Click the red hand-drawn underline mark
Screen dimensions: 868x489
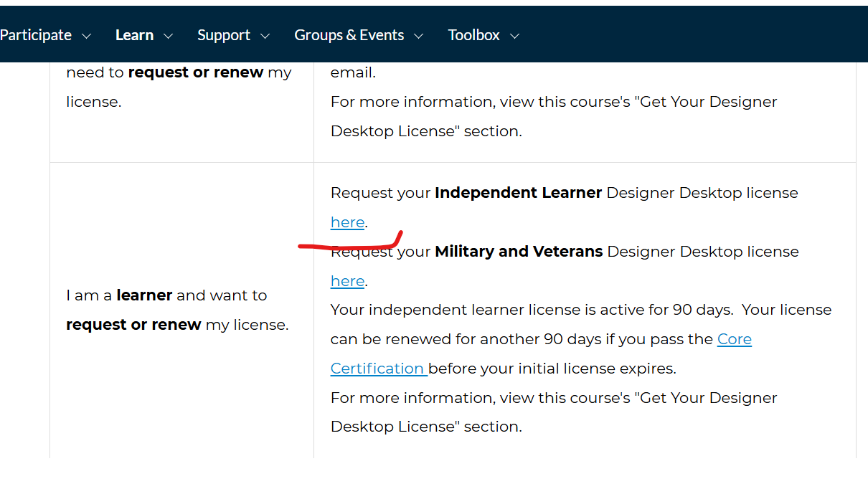(x=350, y=244)
